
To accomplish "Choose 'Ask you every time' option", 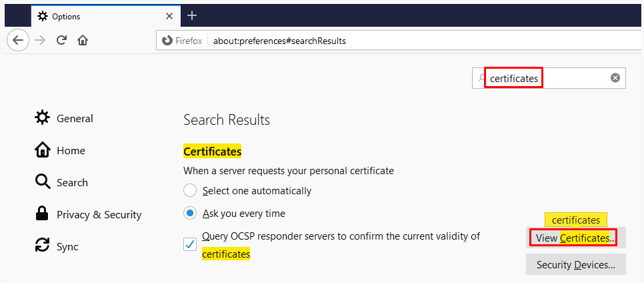I will point(190,214).
